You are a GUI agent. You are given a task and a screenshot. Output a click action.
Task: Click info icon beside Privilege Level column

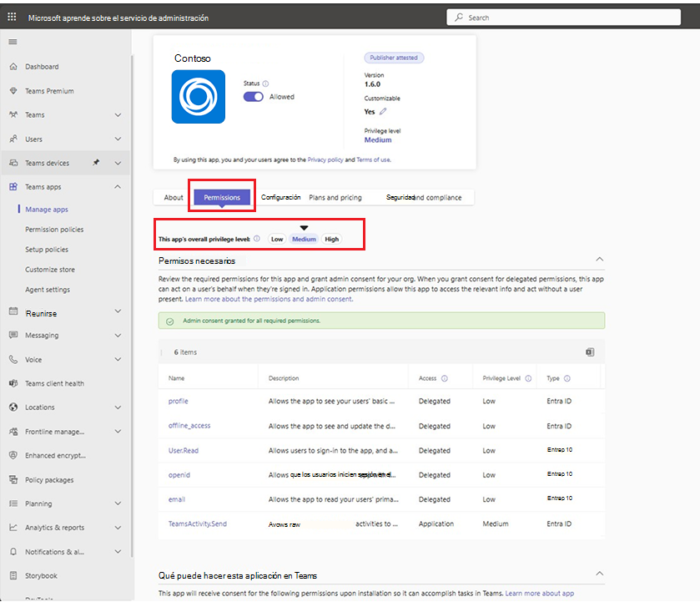click(x=528, y=378)
